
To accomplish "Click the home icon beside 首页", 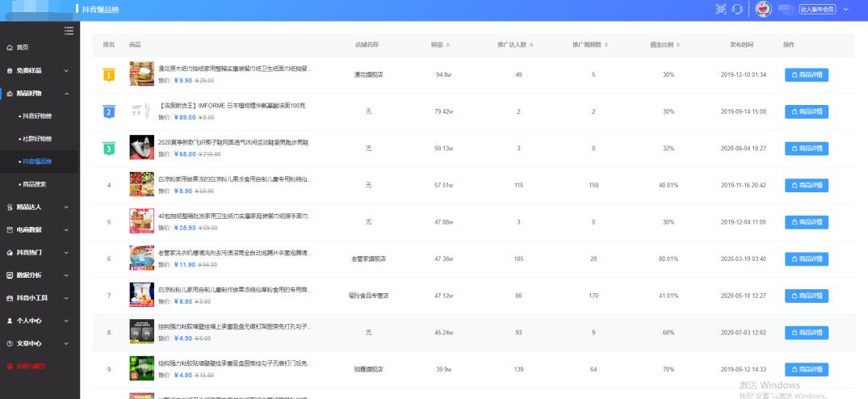I will tap(10, 48).
